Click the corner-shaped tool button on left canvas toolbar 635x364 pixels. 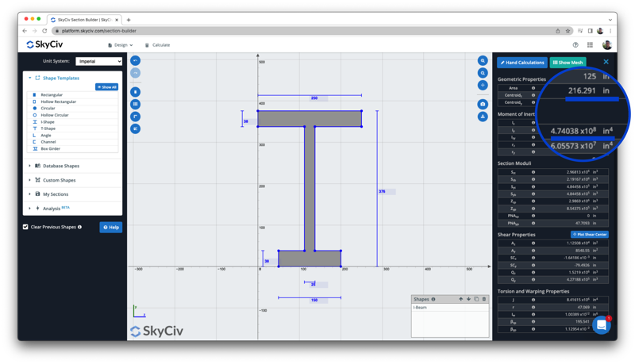[135, 117]
